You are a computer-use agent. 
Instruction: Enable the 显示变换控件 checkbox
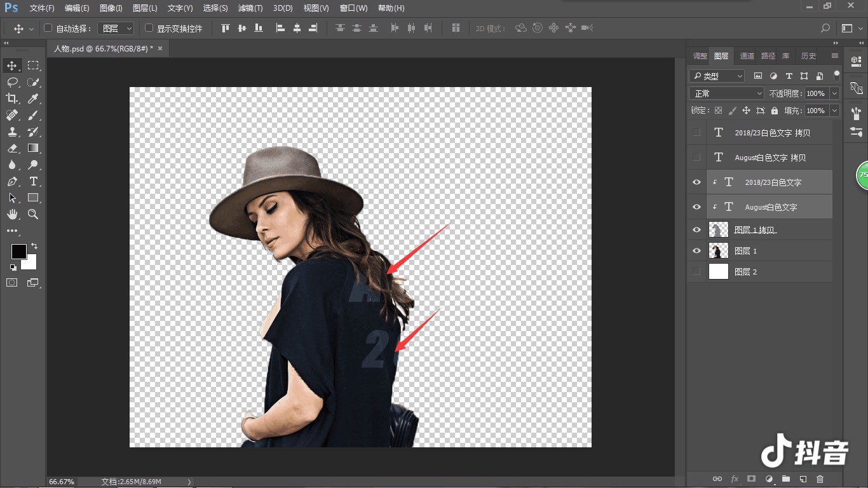click(149, 28)
